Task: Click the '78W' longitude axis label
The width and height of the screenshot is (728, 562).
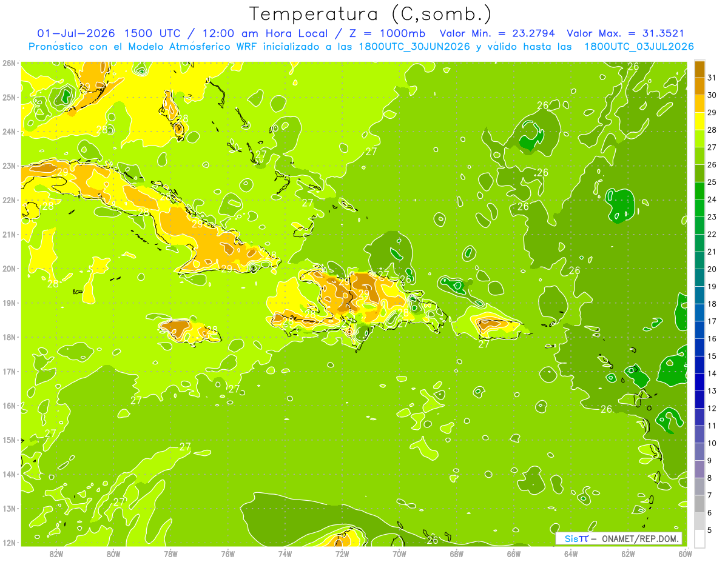Action: [x=170, y=554]
